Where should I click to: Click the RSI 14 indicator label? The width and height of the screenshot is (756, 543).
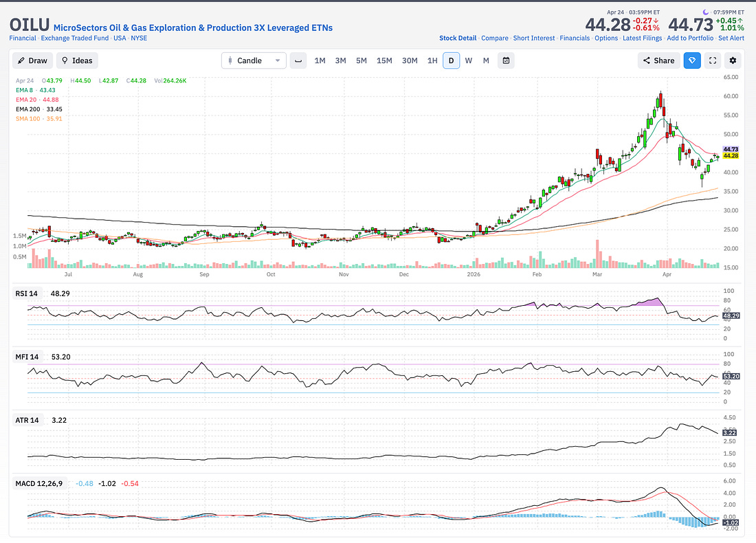click(27, 293)
